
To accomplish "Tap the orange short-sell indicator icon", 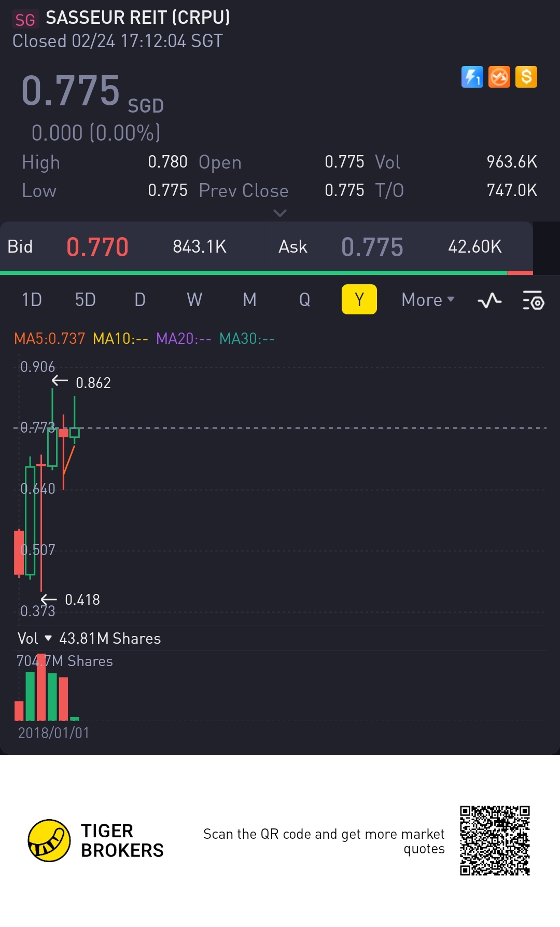I will 499,77.
